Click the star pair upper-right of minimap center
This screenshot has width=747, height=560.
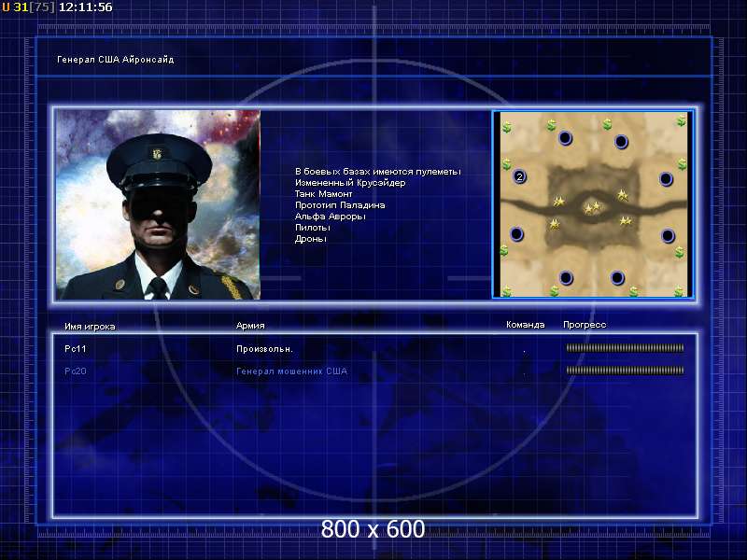[623, 194]
